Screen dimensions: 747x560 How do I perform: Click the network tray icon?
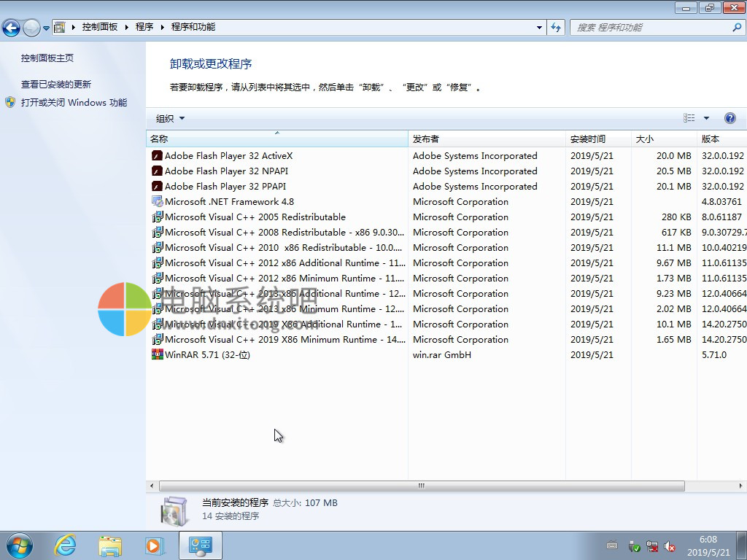pyautogui.click(x=651, y=547)
